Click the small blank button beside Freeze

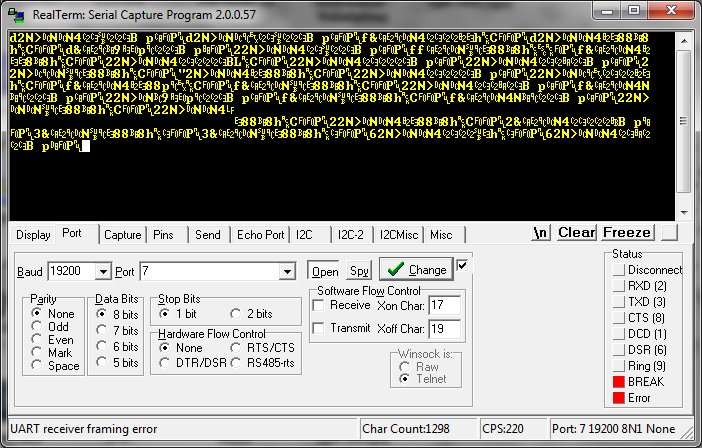click(669, 233)
